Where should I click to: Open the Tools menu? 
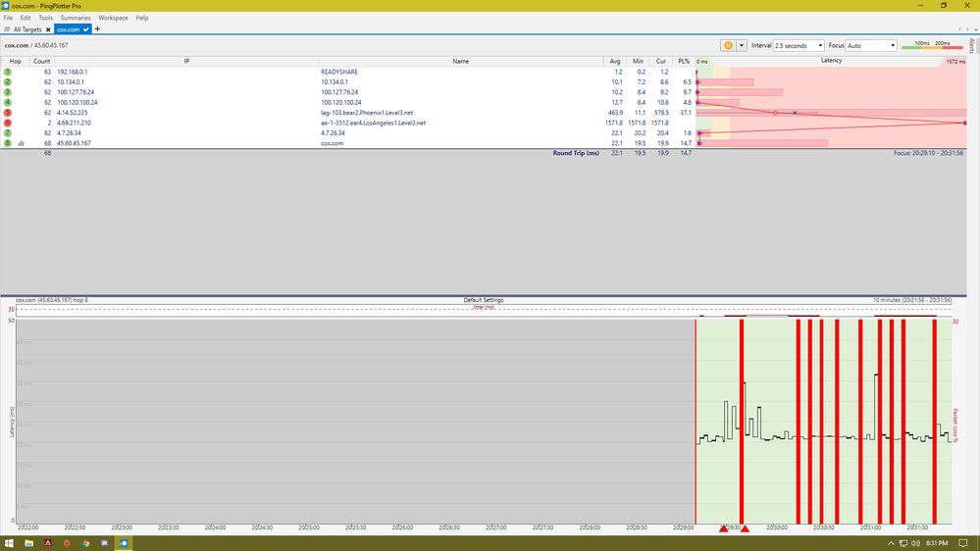click(46, 18)
